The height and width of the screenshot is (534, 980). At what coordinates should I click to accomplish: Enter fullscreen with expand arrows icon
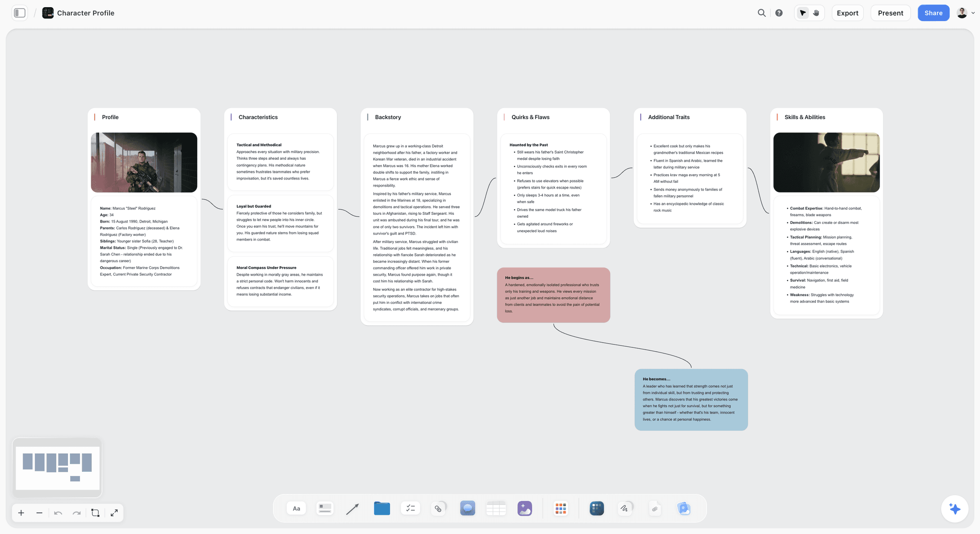click(114, 513)
